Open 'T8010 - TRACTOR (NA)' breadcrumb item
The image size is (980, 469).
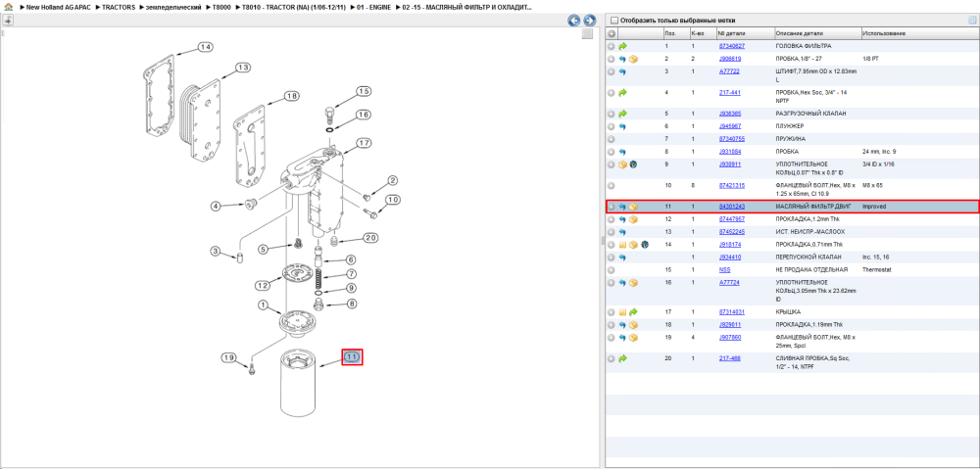(x=294, y=7)
